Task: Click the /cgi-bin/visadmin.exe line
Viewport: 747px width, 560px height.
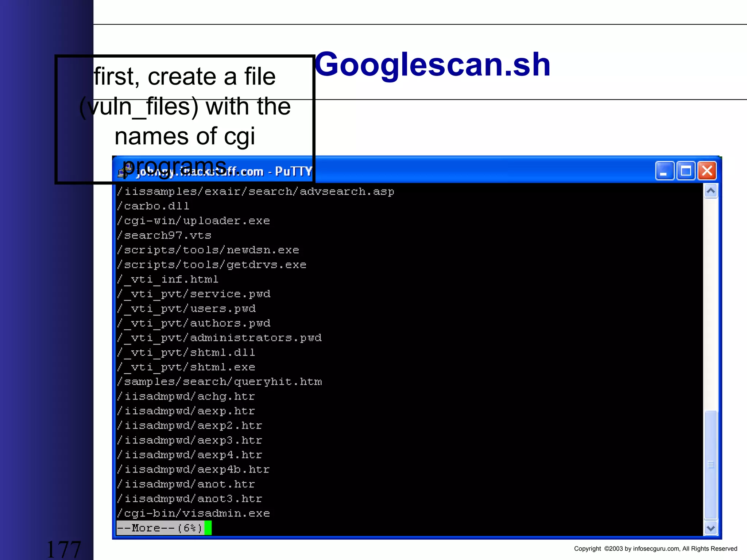Action: [x=193, y=513]
